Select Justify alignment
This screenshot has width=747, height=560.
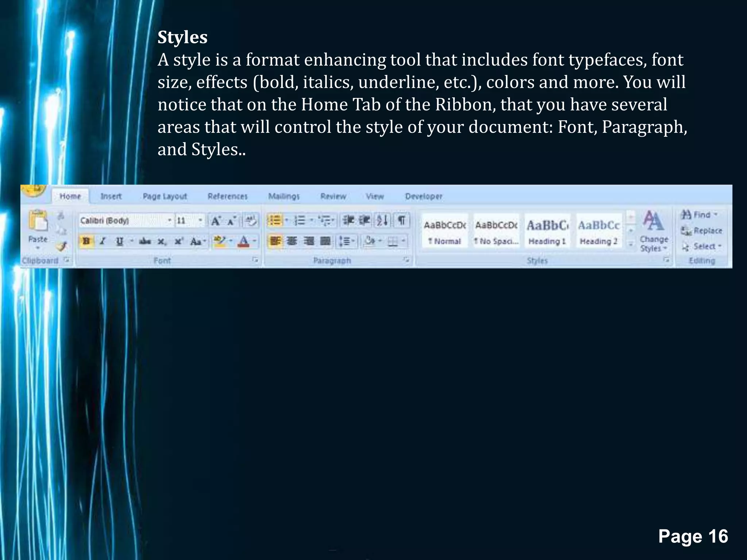(325, 241)
